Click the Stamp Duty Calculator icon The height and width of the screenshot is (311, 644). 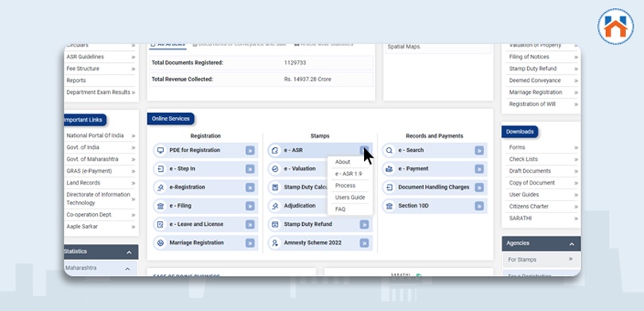click(x=275, y=188)
